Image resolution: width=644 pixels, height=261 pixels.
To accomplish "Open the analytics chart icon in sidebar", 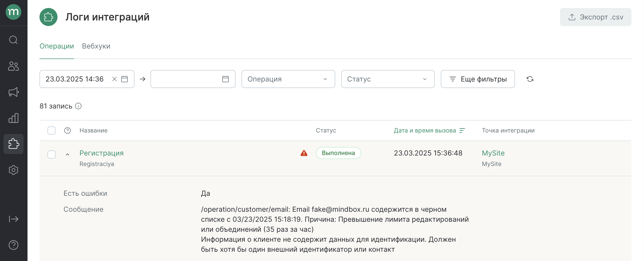I will point(13,118).
